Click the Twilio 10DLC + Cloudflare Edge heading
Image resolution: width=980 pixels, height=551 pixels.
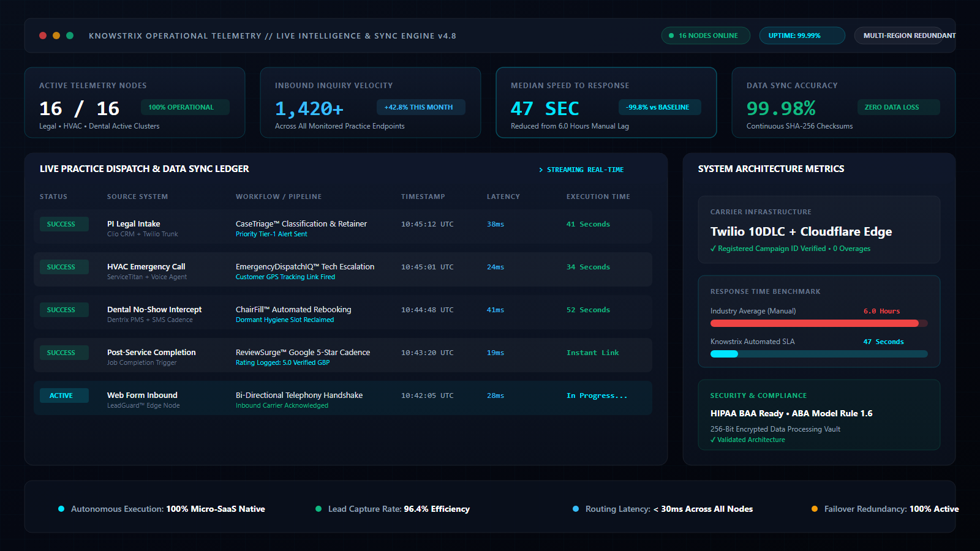tap(801, 231)
